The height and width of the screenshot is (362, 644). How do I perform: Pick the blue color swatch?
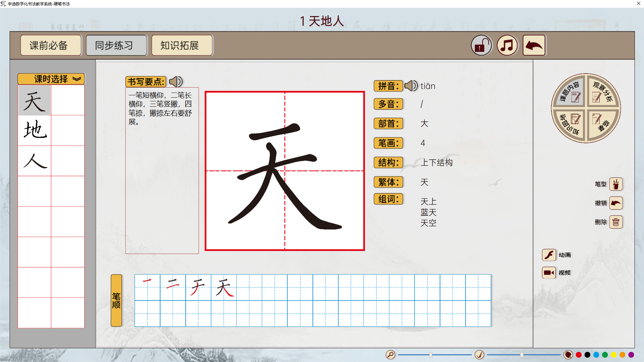[596, 355]
